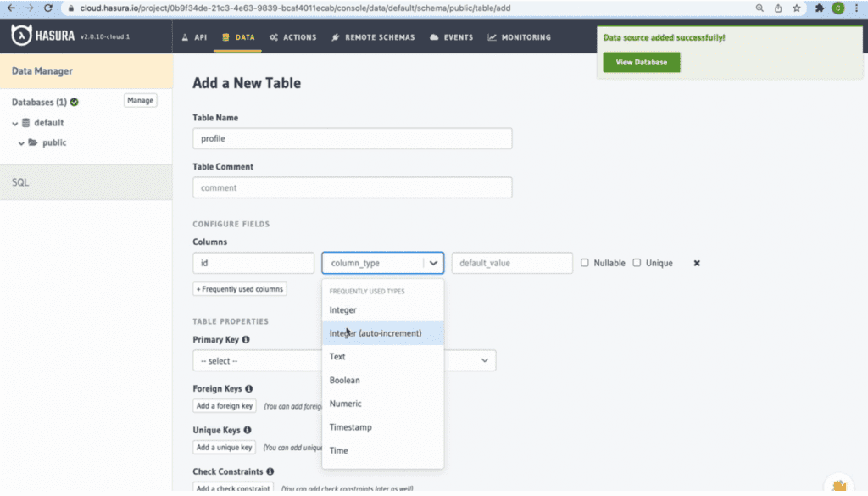Screen dimensions: 868x496
Task: Click the default database icon
Action: click(26, 123)
